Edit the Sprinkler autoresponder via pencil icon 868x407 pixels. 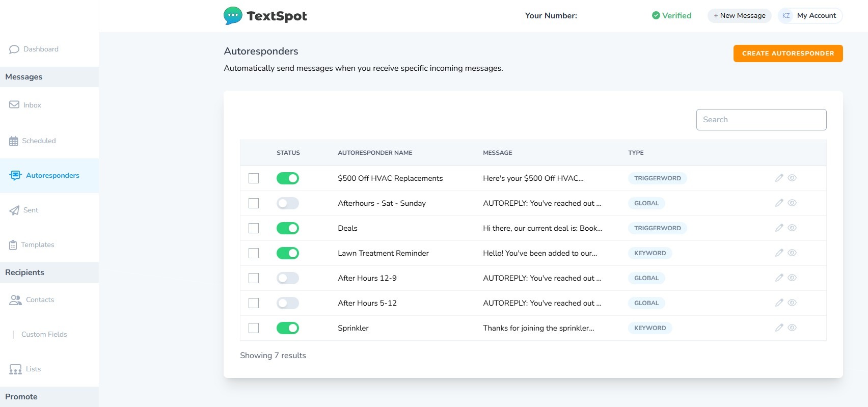[779, 328]
